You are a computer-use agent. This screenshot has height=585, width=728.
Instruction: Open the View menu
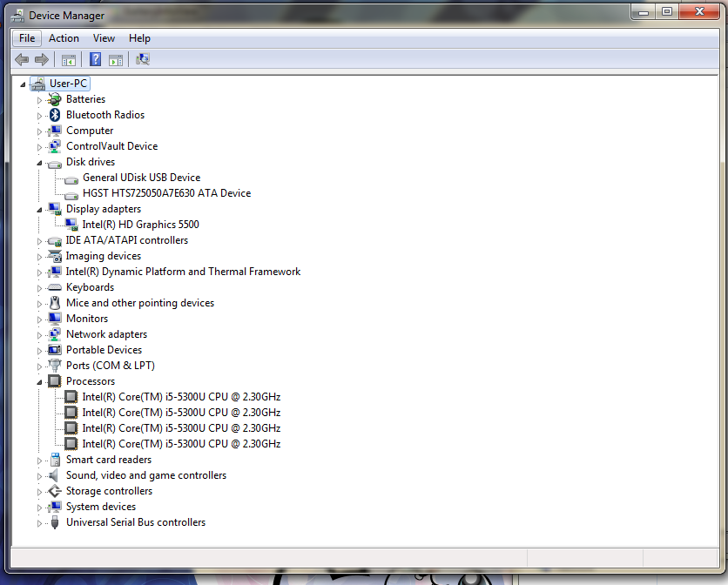(x=104, y=38)
